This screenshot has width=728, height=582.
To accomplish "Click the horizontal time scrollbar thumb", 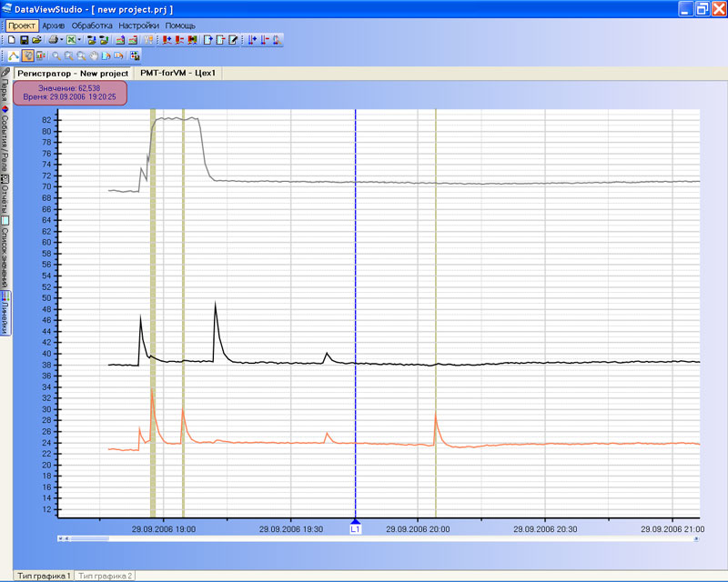I will tap(88, 539).
